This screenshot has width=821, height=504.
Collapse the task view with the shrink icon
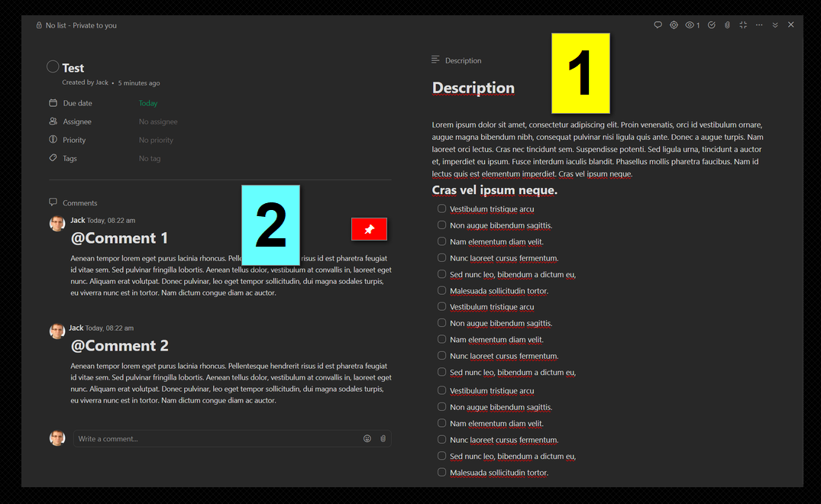743,24
